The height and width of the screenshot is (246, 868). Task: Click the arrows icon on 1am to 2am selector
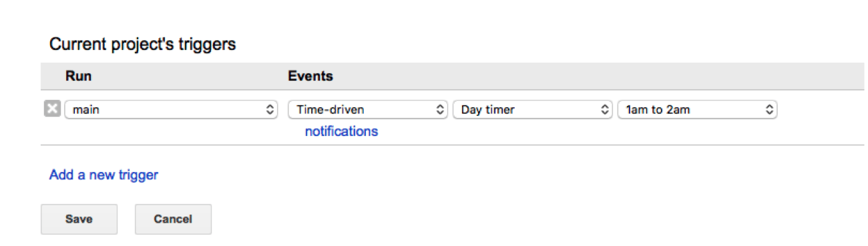pyautogui.click(x=769, y=110)
